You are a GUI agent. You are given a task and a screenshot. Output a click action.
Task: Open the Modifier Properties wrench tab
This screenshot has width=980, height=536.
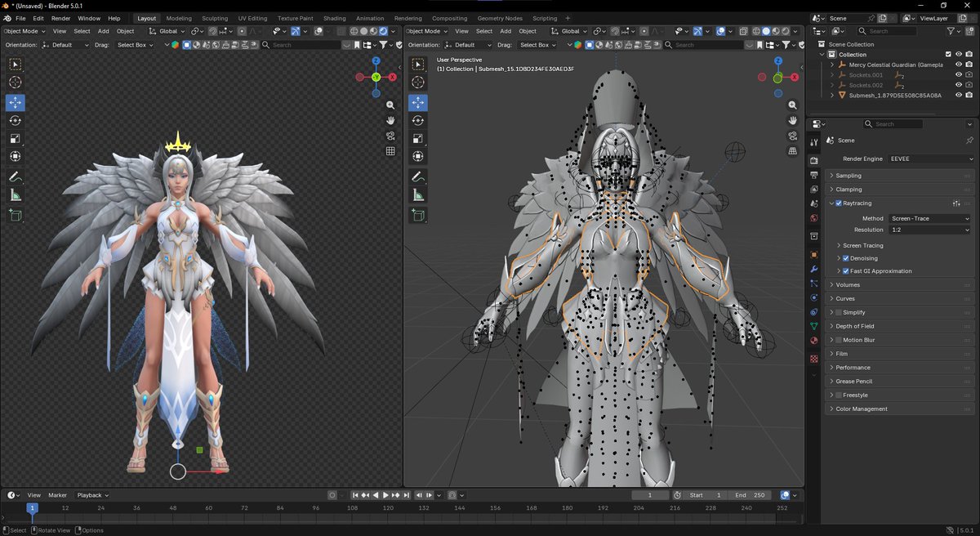(x=813, y=271)
